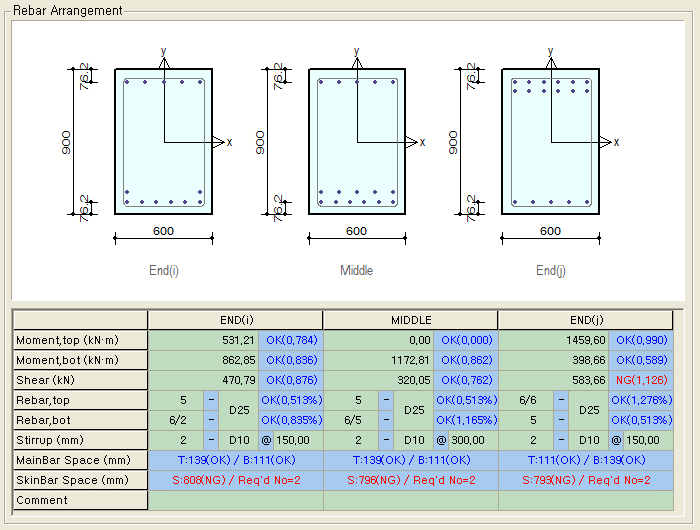Select the Middle cross-section diagram
700x530 pixels.
[x=357, y=142]
